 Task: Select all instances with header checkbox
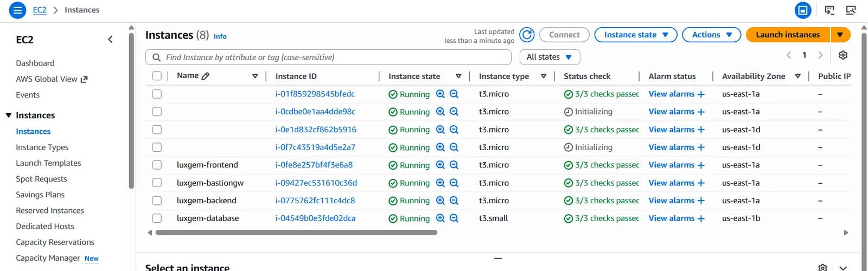157,76
